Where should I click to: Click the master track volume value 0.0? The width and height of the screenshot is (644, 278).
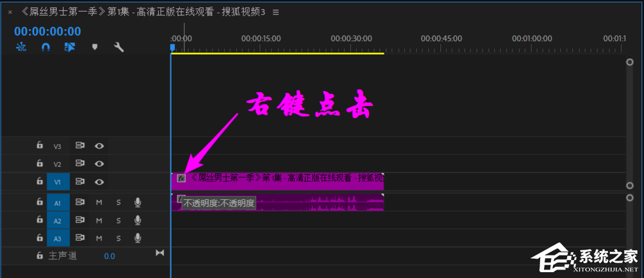[x=110, y=256]
